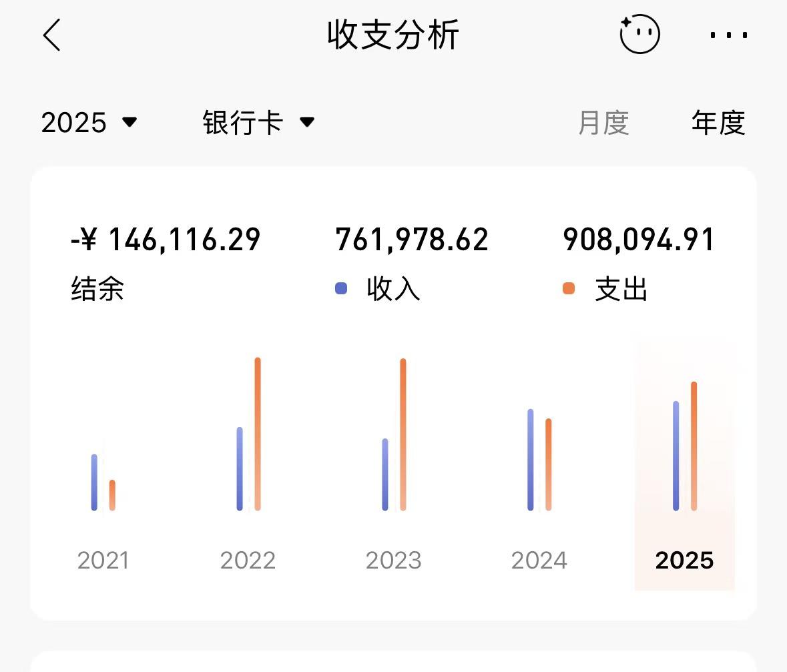Tap the 结余 balance amount
Image resolution: width=787 pixels, height=672 pixels.
(166, 240)
